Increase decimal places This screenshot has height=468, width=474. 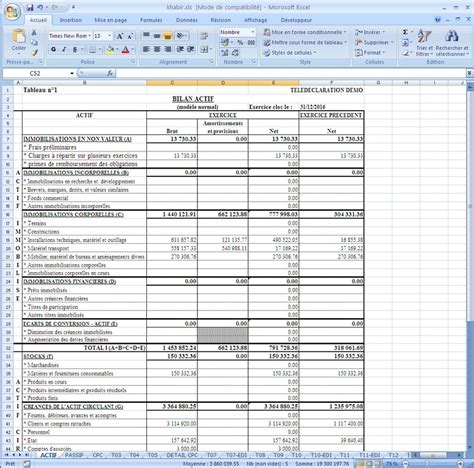point(224,52)
